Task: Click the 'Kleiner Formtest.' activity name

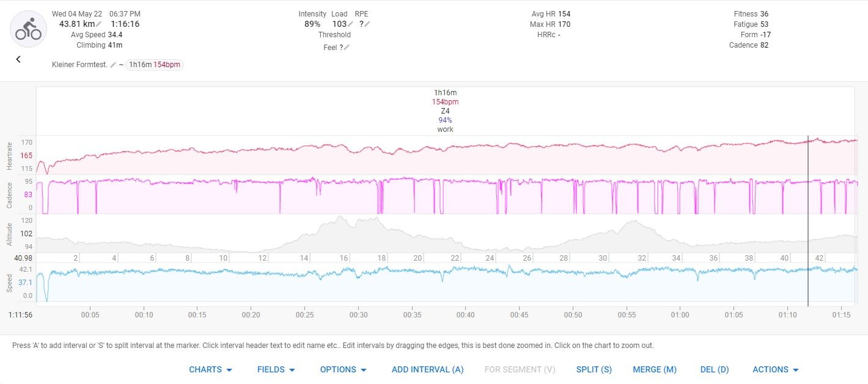Action: tap(80, 65)
